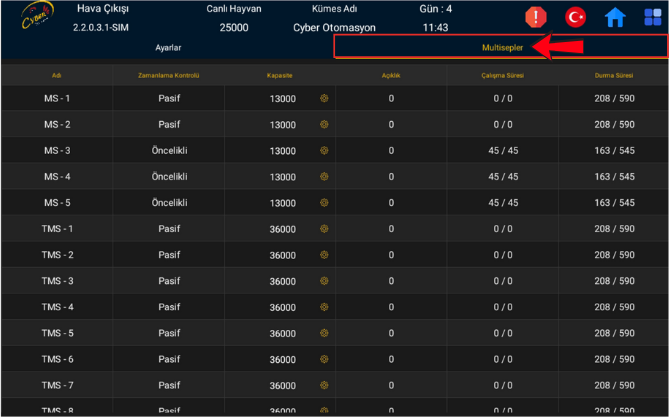The width and height of the screenshot is (669, 417).
Task: Click the red alarm warning icon
Action: [x=537, y=18]
